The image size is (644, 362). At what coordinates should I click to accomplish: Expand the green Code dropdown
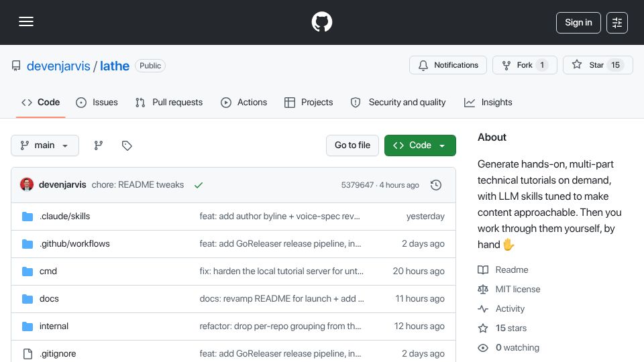(420, 145)
